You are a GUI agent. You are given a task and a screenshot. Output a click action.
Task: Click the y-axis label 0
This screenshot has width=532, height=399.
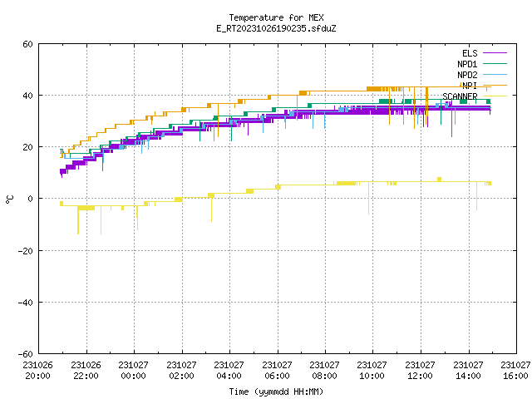pos(31,199)
